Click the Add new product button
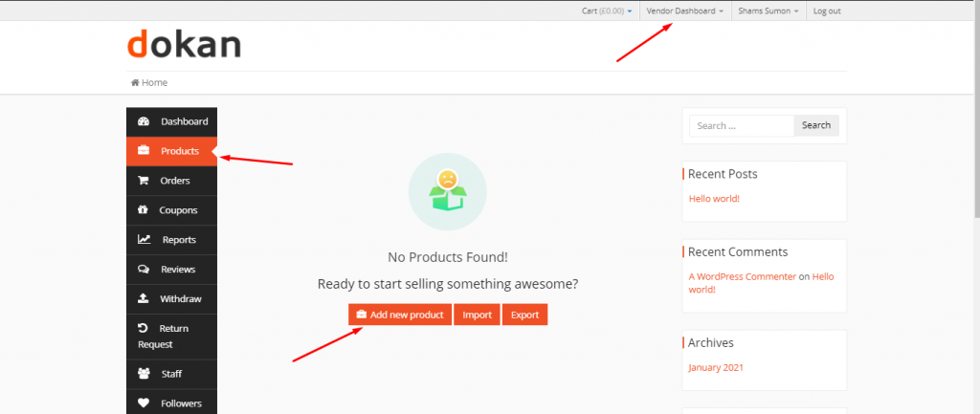Screen dimensions: 980x414 pyautogui.click(x=400, y=315)
